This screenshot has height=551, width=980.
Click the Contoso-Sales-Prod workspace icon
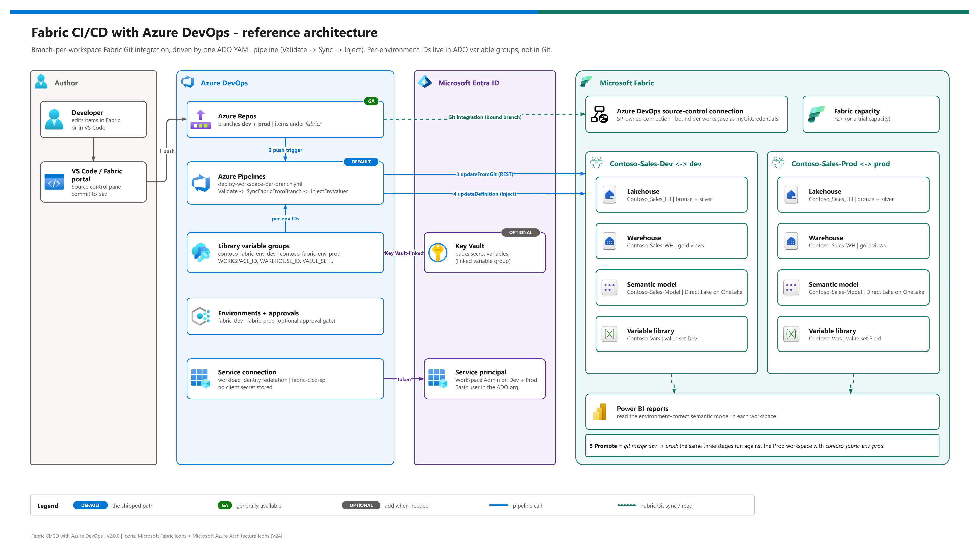pos(778,162)
